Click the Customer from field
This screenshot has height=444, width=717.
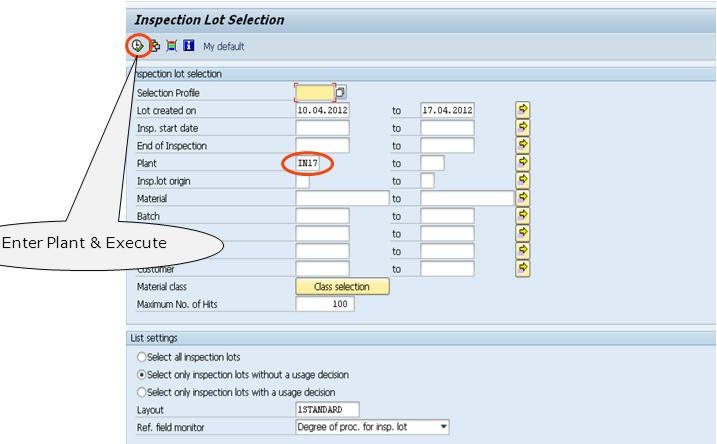tap(322, 269)
